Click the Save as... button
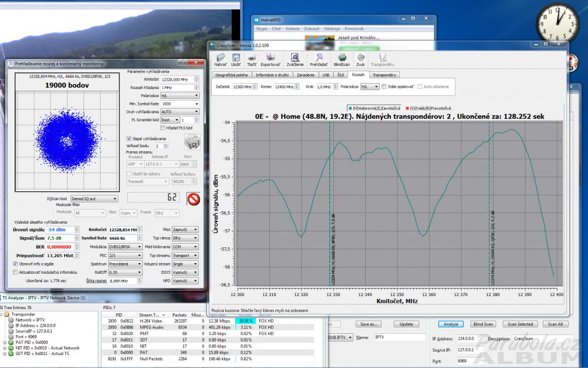588x368 pixels. (369, 324)
